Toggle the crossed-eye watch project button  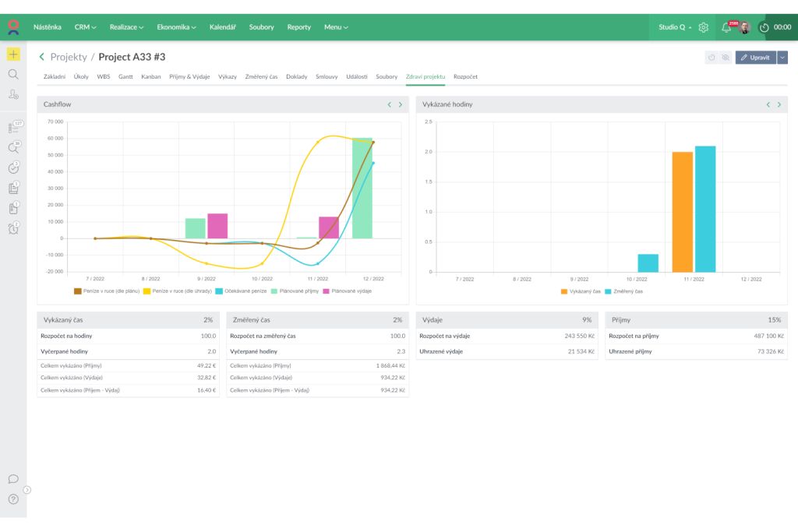726,58
